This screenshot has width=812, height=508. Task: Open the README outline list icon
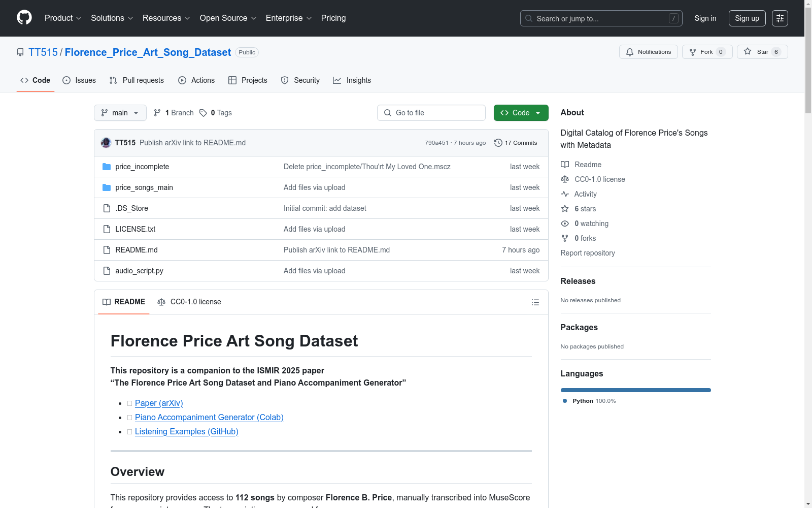pyautogui.click(x=535, y=302)
